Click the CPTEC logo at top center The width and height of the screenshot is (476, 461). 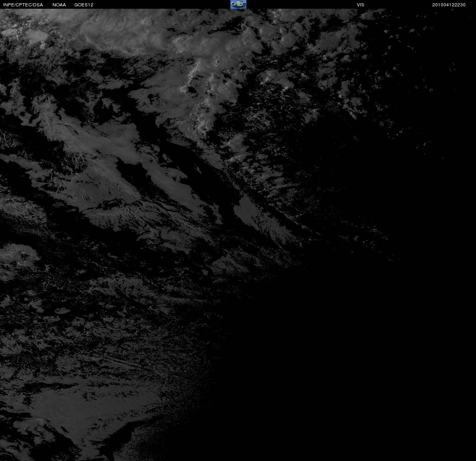point(238,4)
